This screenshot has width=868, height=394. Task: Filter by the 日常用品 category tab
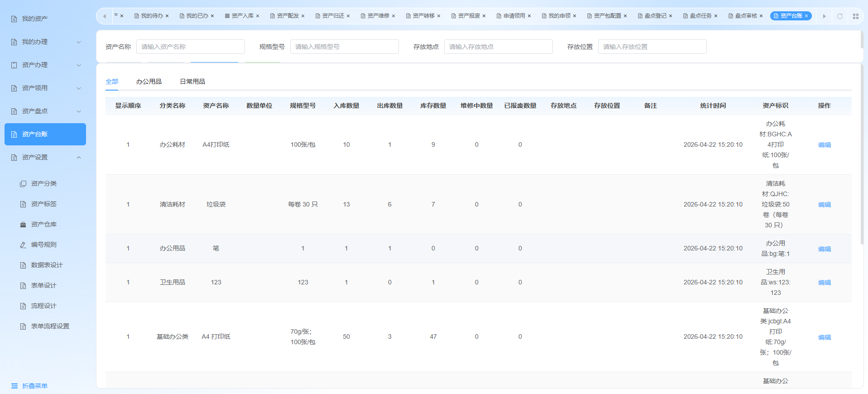[x=192, y=82]
